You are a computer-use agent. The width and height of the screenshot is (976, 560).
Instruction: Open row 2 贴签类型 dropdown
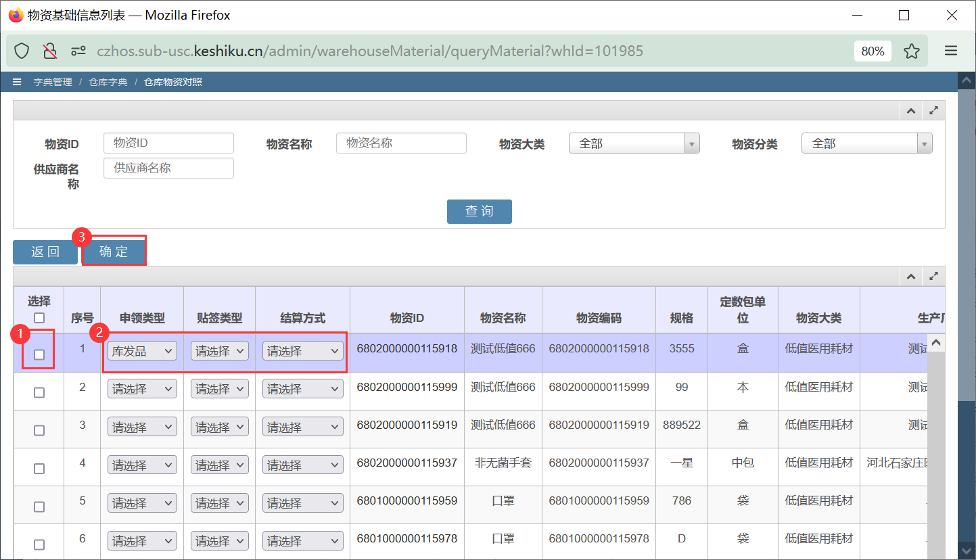(220, 389)
